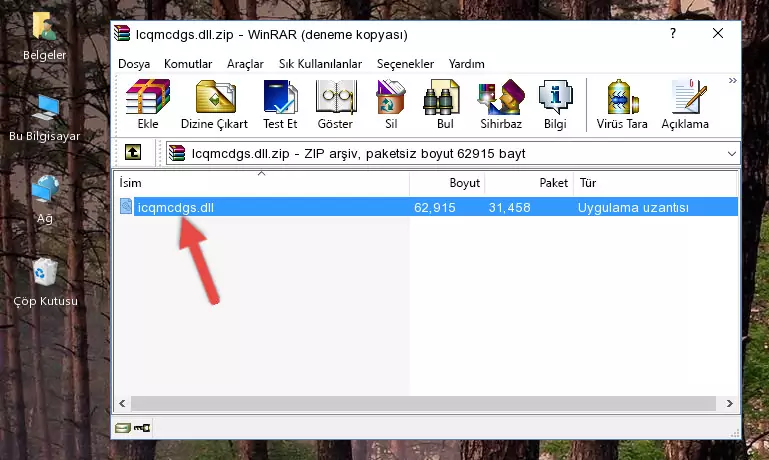Click the icqmcdgs.dll file icon

point(126,206)
